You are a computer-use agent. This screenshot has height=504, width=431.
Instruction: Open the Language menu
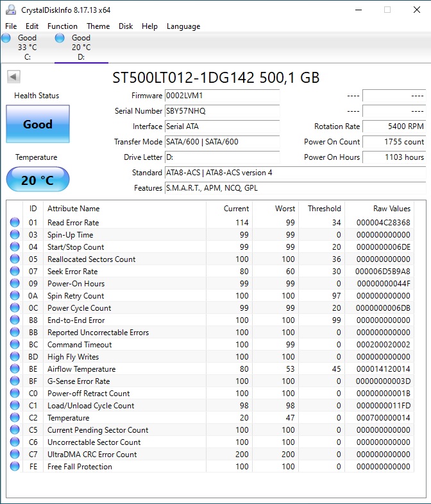[183, 26]
